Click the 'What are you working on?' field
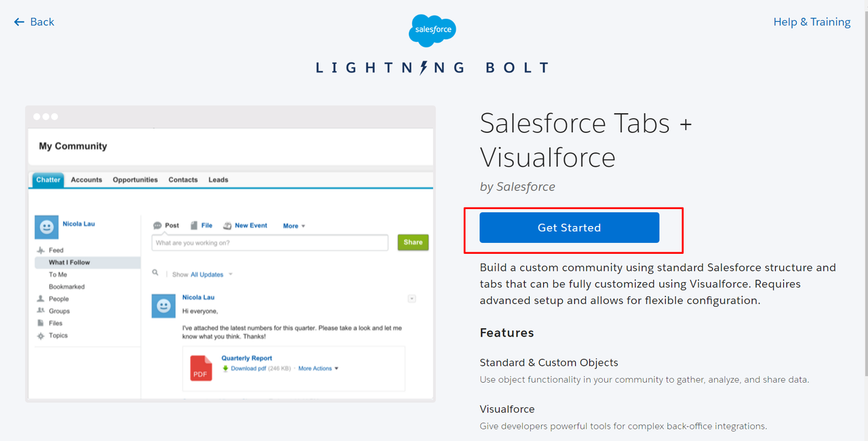The width and height of the screenshot is (868, 441). [x=270, y=243]
